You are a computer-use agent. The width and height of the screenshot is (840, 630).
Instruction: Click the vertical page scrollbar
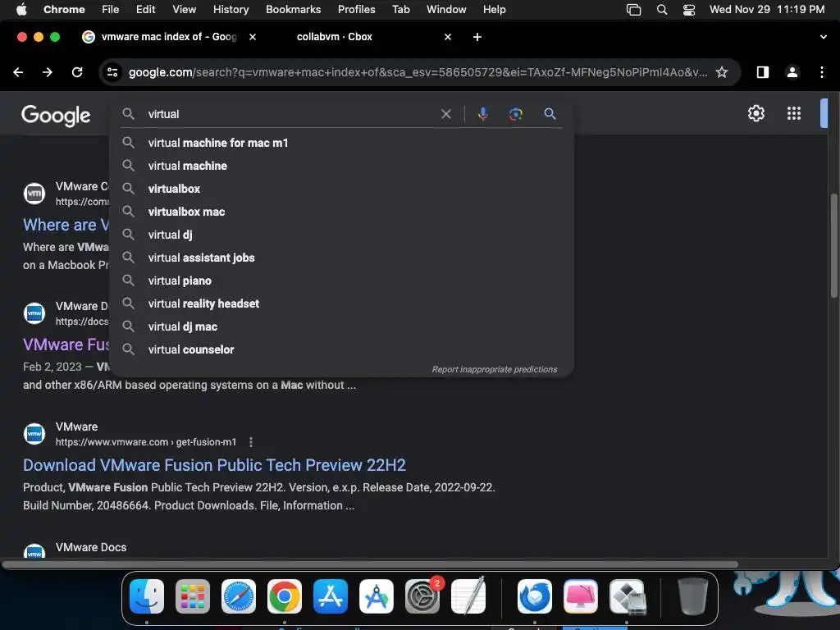[x=833, y=245]
